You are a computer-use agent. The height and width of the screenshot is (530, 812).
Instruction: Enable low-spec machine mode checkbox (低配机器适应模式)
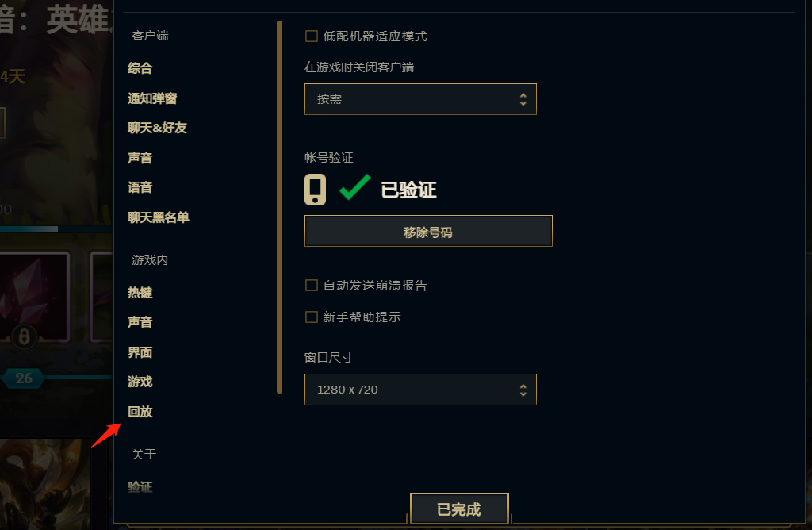point(312,36)
